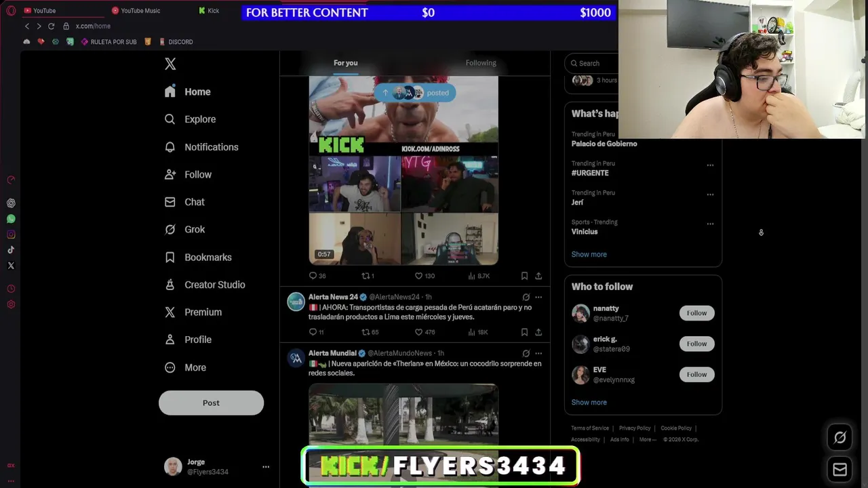868x488 pixels.
Task: Open Alerta News 24 profile name
Action: point(333,297)
